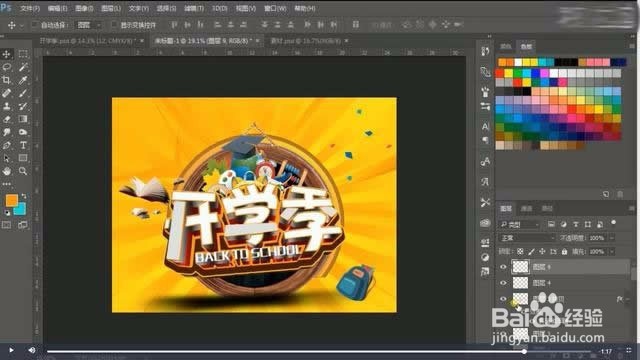Select the Rectangle shape tool
Viewport: 640px width, 360px height.
(23, 158)
